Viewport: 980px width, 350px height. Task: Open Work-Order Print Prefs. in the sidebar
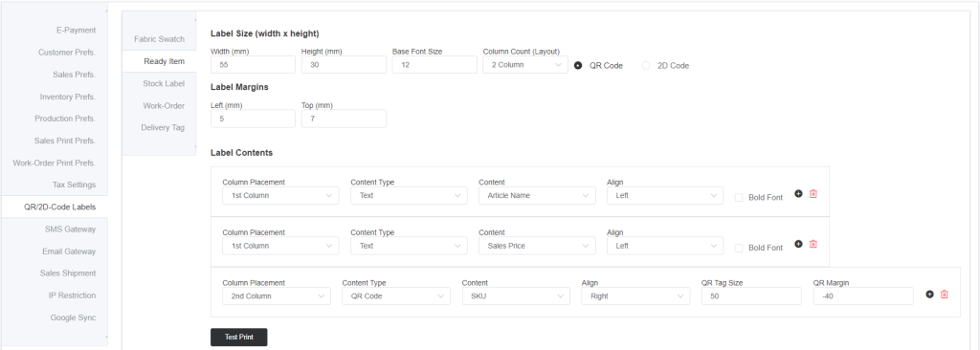pyautogui.click(x=55, y=163)
